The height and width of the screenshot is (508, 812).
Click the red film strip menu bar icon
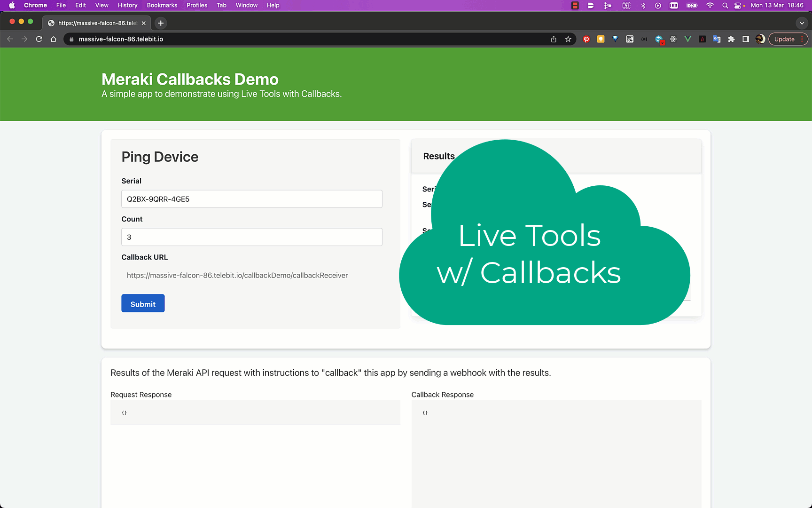click(575, 5)
